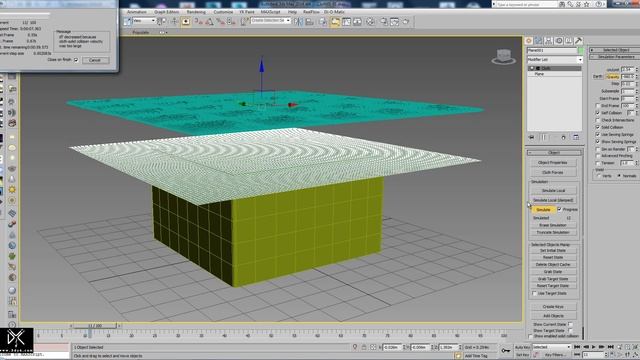Enable the Use Target State checkbox

(x=534, y=293)
